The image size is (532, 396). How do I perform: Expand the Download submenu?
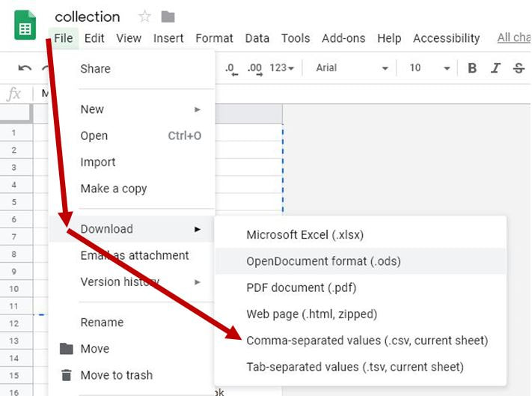coord(132,229)
